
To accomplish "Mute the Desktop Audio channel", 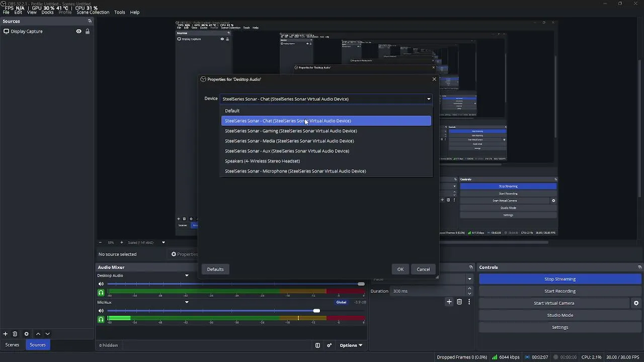I will click(101, 284).
